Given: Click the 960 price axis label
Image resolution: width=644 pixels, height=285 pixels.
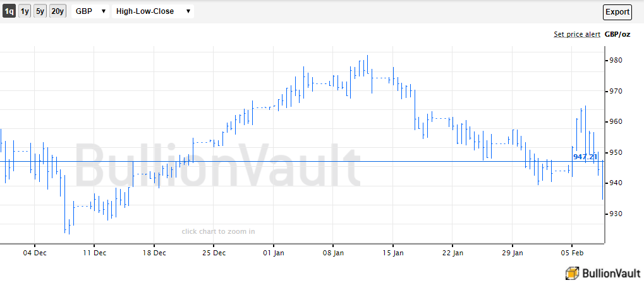Looking at the screenshot, I should click(x=616, y=121).
